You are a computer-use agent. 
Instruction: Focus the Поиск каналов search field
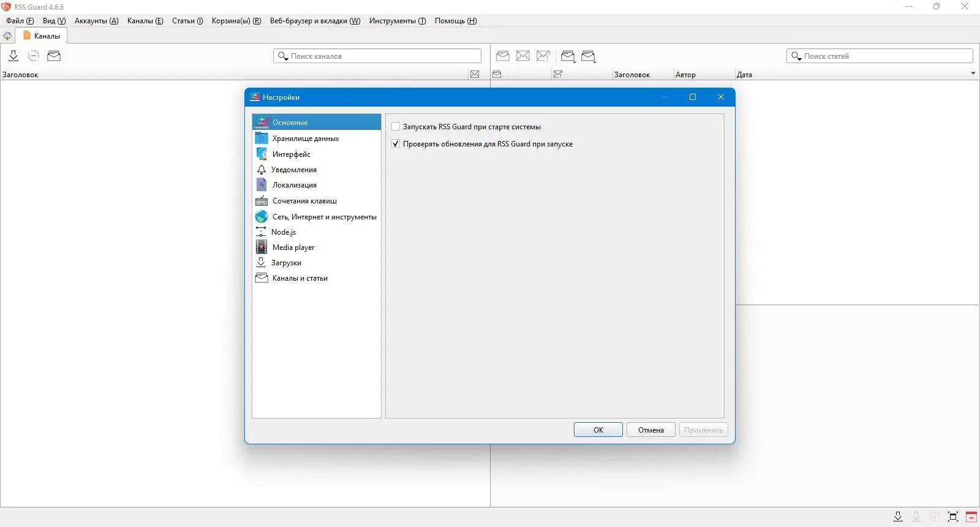(377, 56)
